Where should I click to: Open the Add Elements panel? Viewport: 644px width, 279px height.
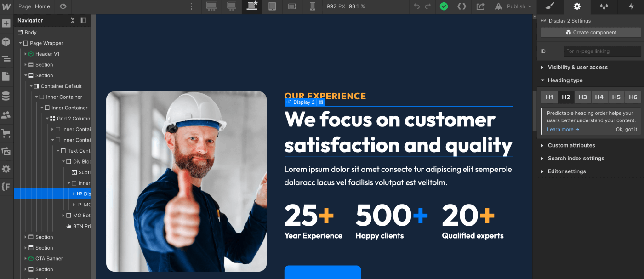pos(6,23)
